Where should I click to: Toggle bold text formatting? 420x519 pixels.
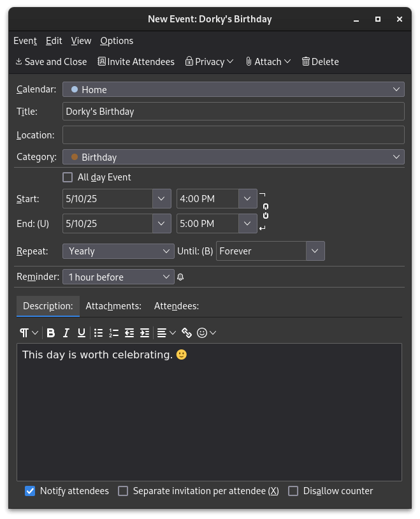coord(51,333)
